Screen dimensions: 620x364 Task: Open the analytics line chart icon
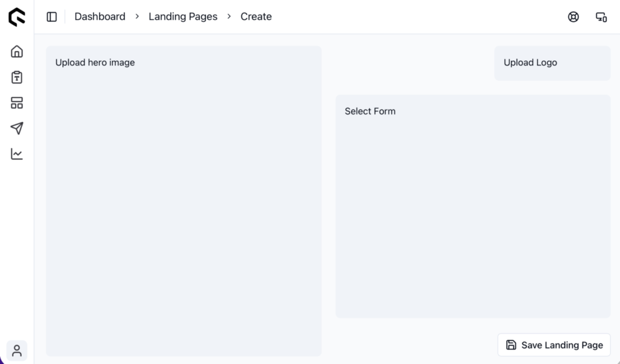pos(16,154)
